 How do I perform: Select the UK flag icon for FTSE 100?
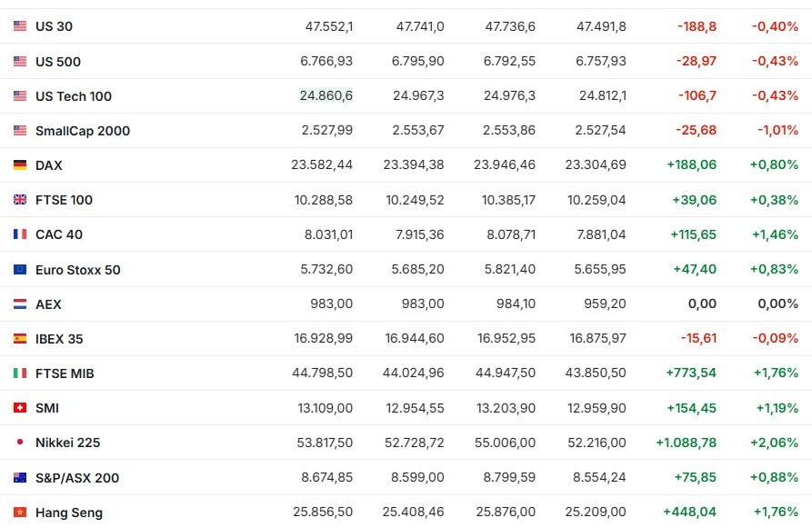20,200
